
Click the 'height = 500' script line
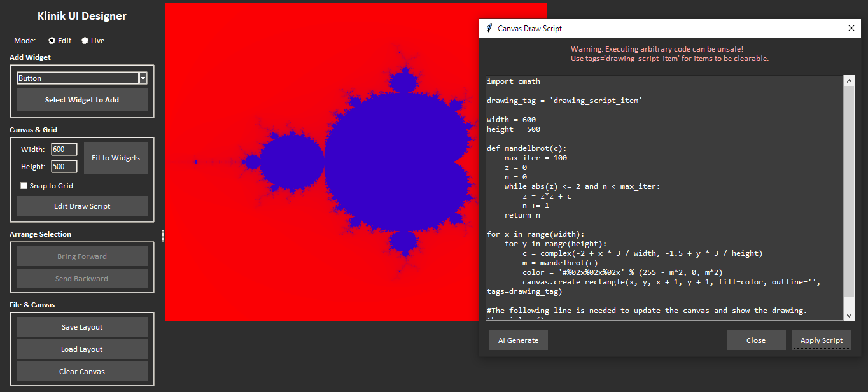(x=514, y=129)
